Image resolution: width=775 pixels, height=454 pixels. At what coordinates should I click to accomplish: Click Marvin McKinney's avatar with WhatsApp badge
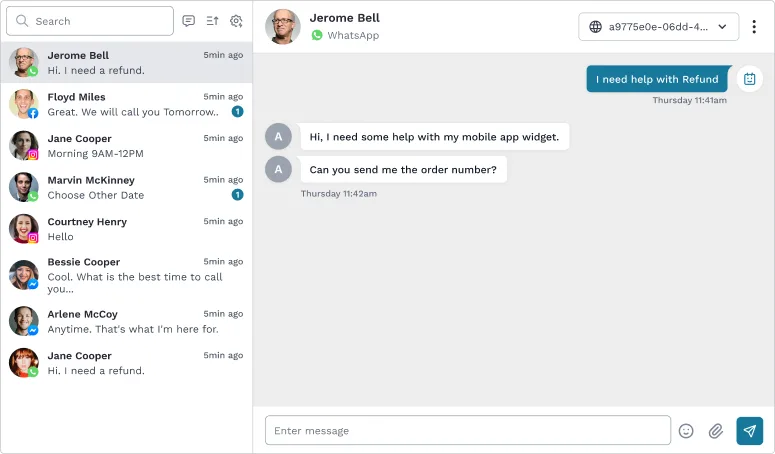point(23,187)
